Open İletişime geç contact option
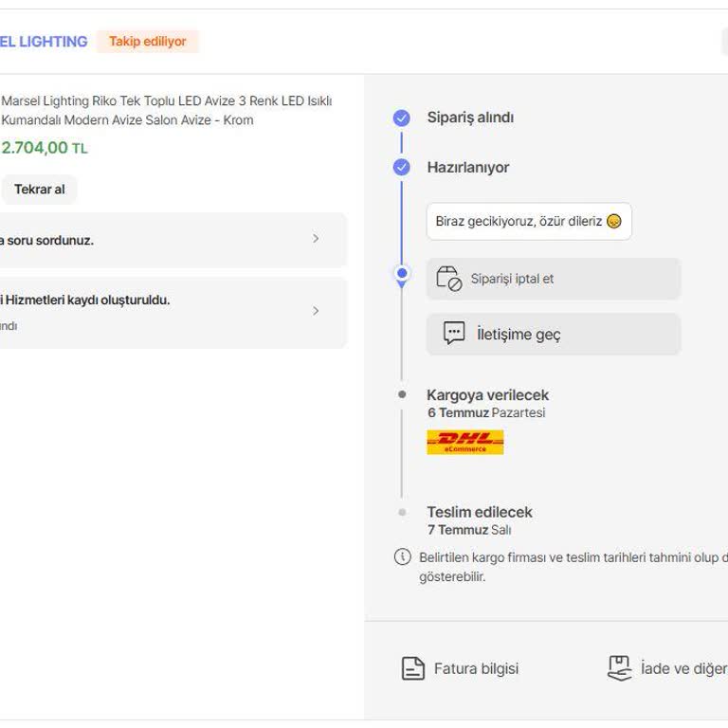The image size is (728, 728). coord(554,334)
